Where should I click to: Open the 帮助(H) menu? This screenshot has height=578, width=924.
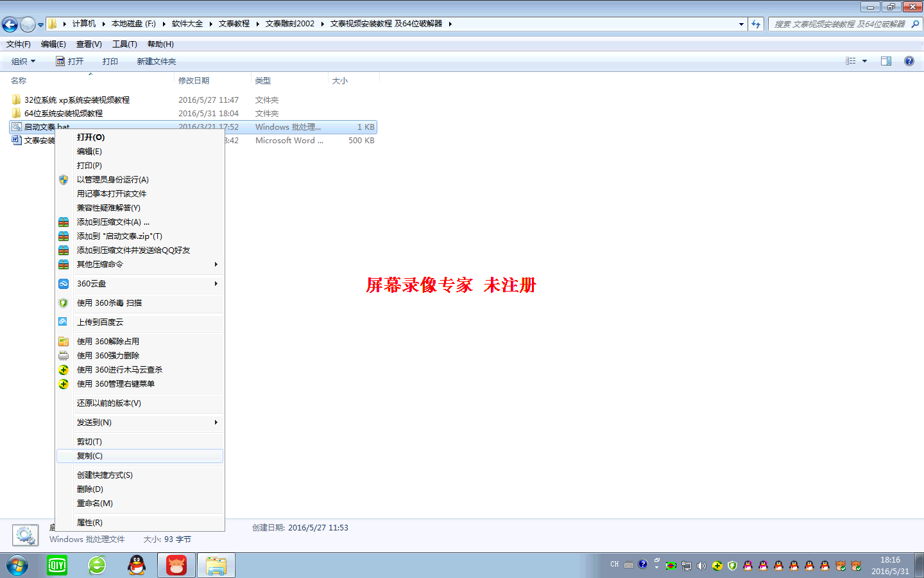(x=160, y=44)
